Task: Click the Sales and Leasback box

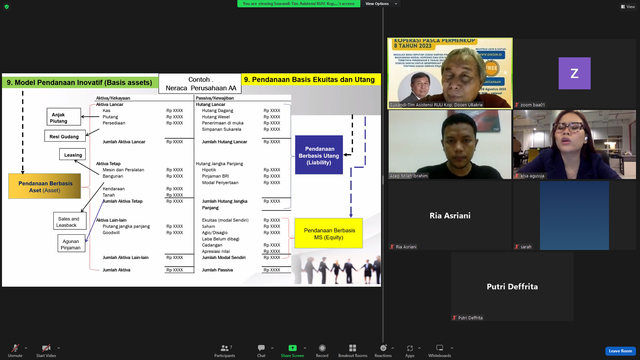Action: [70, 221]
